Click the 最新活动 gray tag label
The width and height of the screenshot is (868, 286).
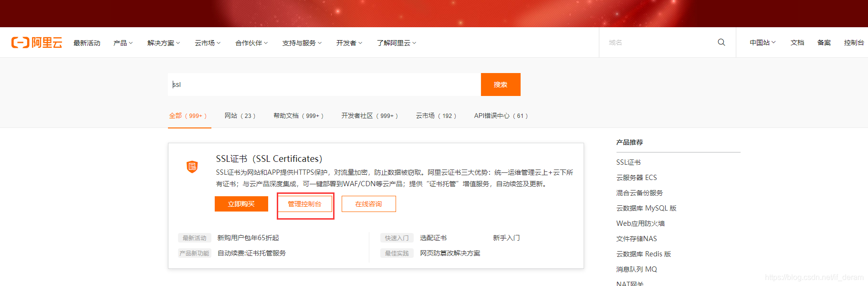tap(194, 238)
